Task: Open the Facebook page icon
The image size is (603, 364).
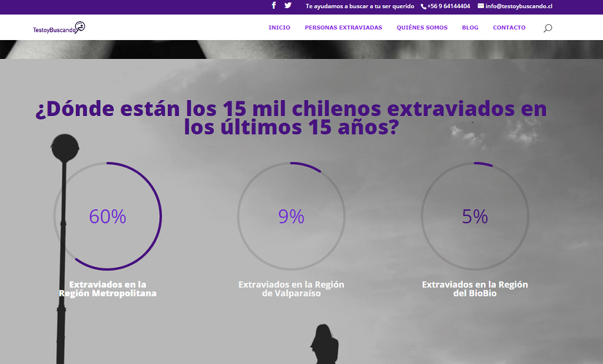Action: pos(274,5)
